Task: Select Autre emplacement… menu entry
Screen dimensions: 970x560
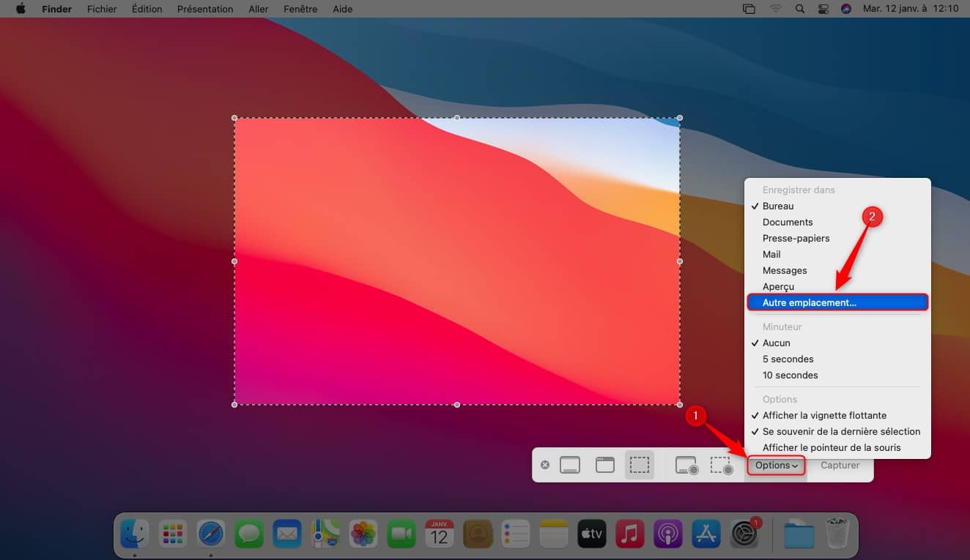Action: (x=837, y=302)
